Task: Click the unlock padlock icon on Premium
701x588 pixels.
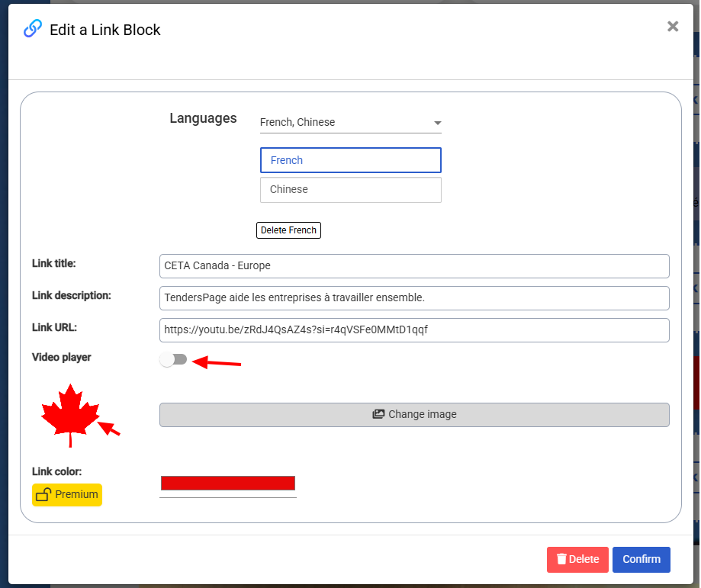Action: pyautogui.click(x=43, y=495)
